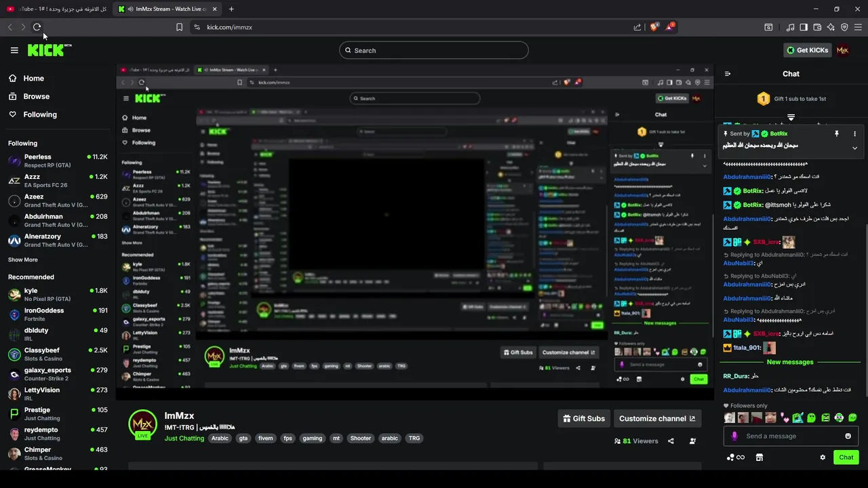Click the fivem tag under channel name
The height and width of the screenshot is (488, 868).
[x=265, y=439]
